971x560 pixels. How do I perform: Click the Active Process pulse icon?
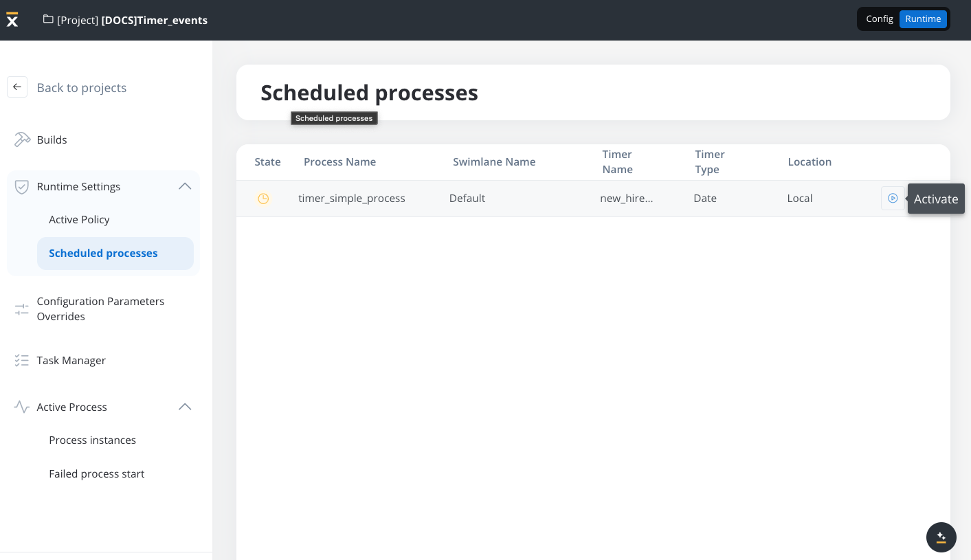(x=22, y=407)
